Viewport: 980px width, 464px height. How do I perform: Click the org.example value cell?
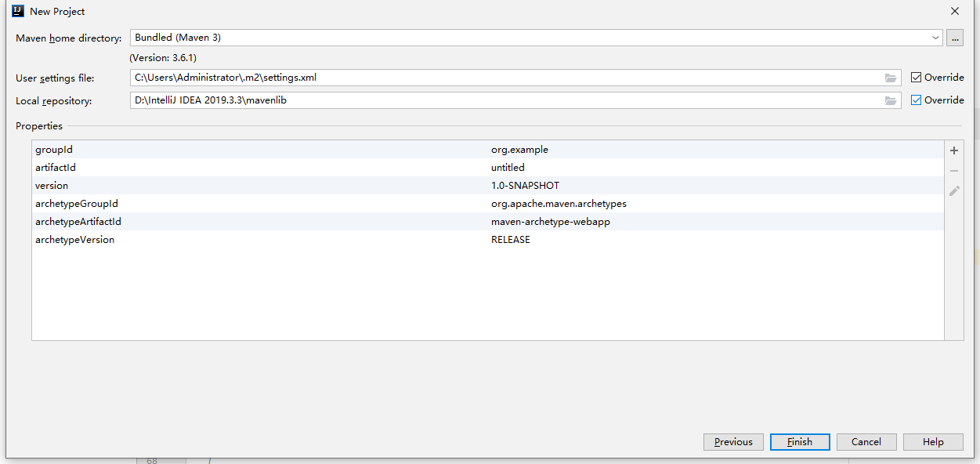(519, 150)
